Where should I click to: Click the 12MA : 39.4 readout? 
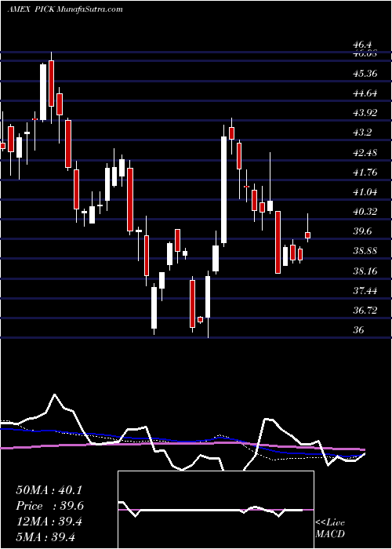49,522
